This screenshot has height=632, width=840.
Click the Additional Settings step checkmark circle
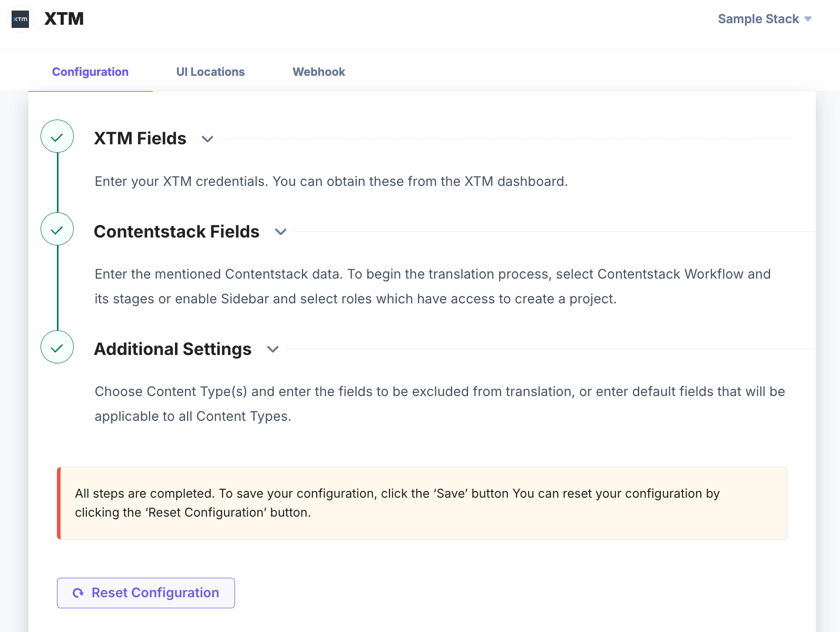click(x=57, y=348)
